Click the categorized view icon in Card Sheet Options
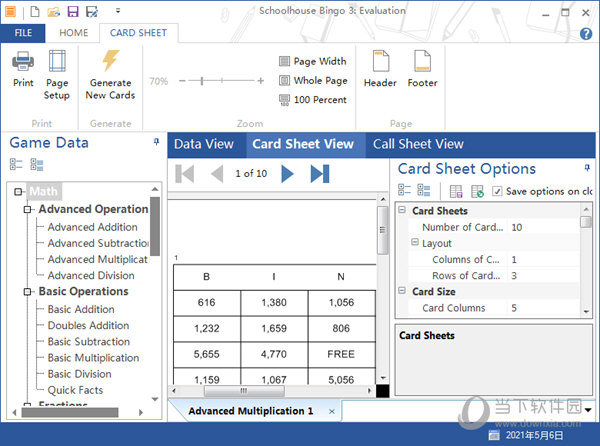Screen dimensions: 600x446 (404, 190)
